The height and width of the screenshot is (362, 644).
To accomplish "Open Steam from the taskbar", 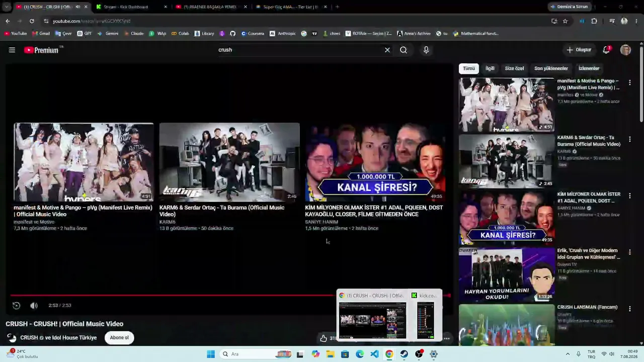I will [x=404, y=354].
